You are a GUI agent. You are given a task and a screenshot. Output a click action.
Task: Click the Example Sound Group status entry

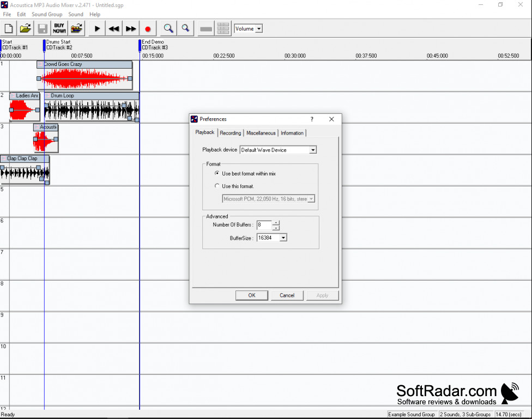coord(412,414)
